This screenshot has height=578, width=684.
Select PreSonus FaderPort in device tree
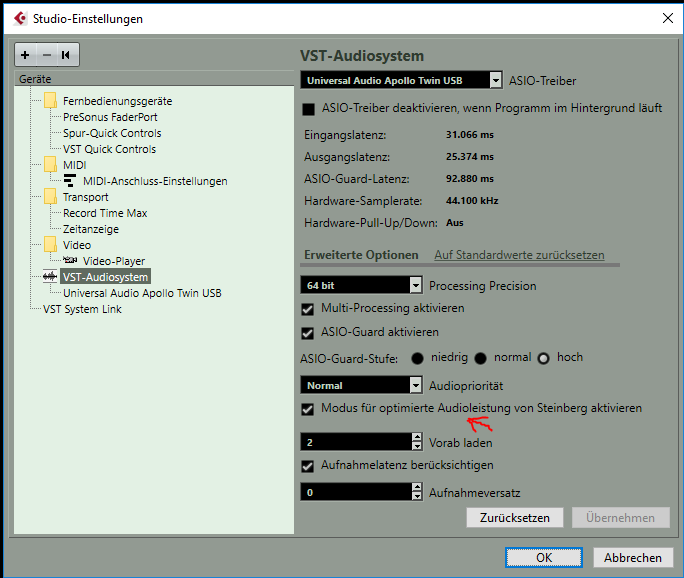point(110,117)
